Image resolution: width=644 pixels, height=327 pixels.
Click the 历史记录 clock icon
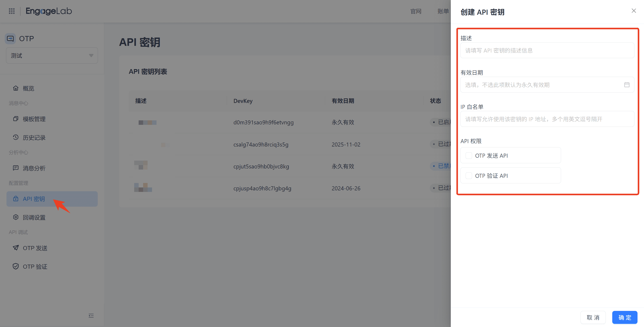coord(16,137)
